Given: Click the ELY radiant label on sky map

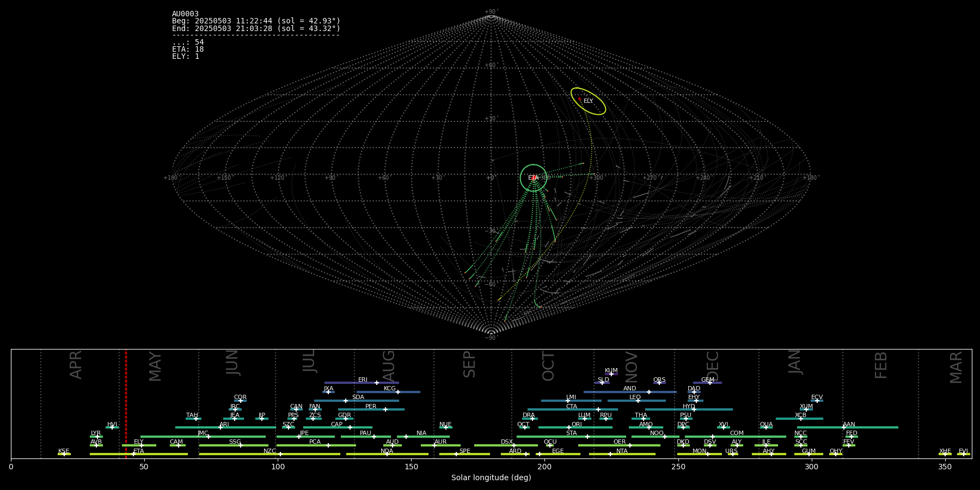Looking at the screenshot, I should (589, 101).
